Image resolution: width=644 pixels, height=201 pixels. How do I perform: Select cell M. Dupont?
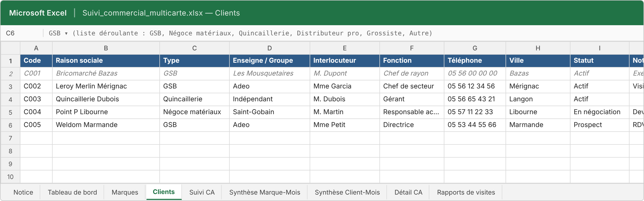[x=345, y=73]
